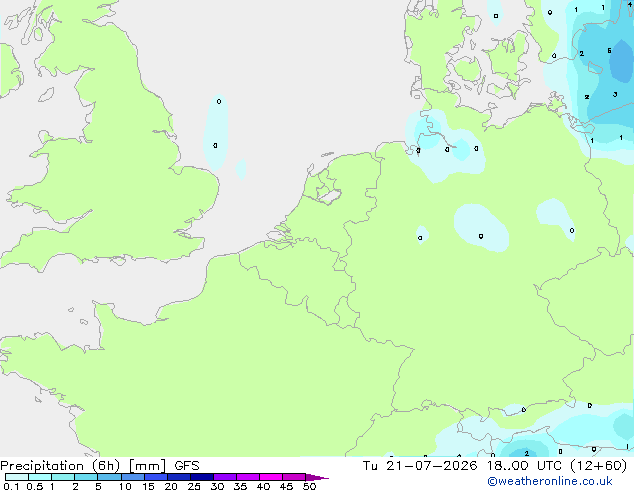Click the '0.5' legend scale label

click(x=35, y=486)
